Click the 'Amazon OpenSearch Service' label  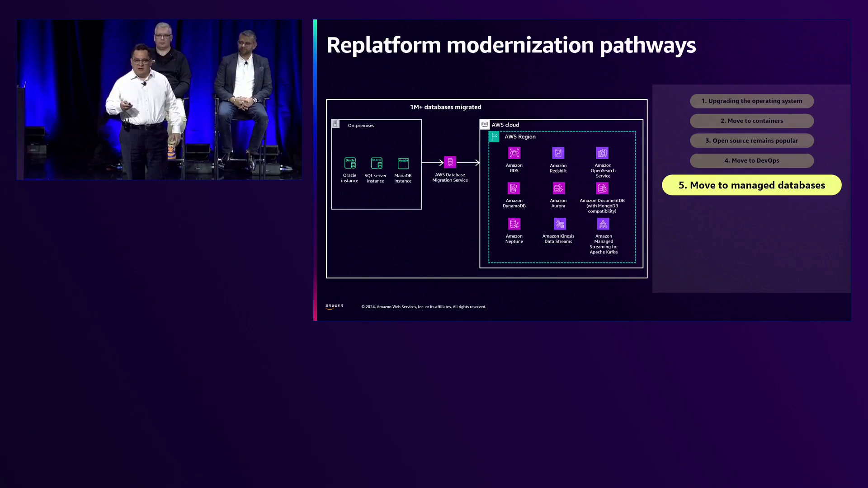click(603, 171)
